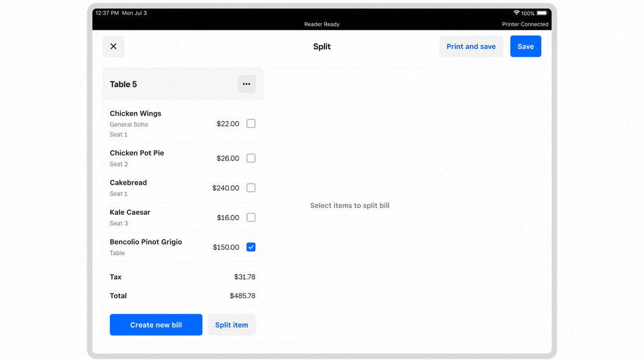Image resolution: width=644 pixels, height=362 pixels.
Task: Select the Kale Caesar checkbox
Action: pos(251,218)
